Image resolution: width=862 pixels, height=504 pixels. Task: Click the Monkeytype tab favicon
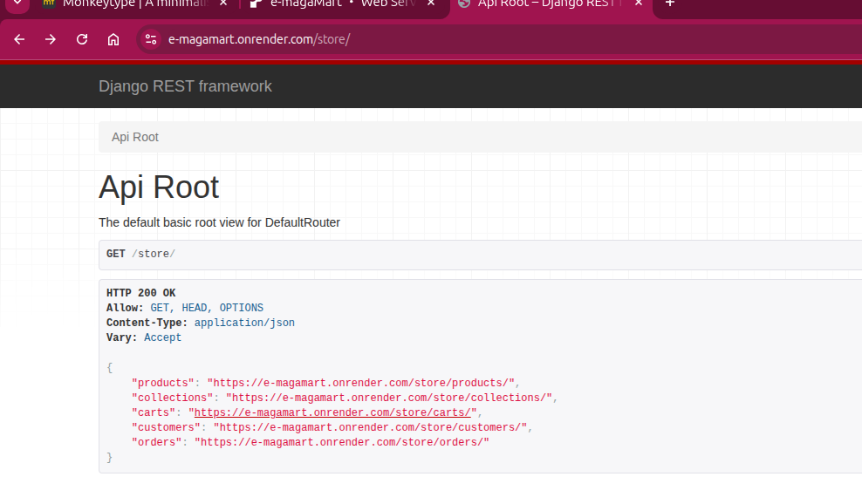click(x=49, y=3)
